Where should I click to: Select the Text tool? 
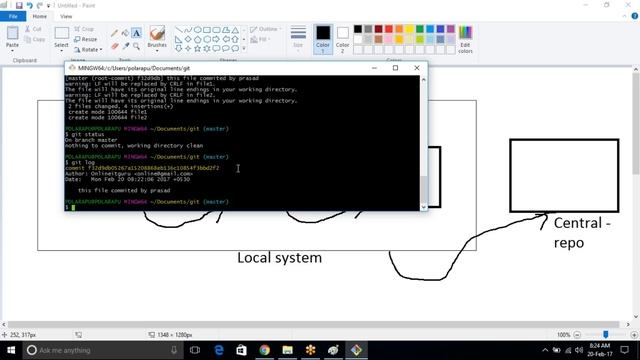(136, 33)
